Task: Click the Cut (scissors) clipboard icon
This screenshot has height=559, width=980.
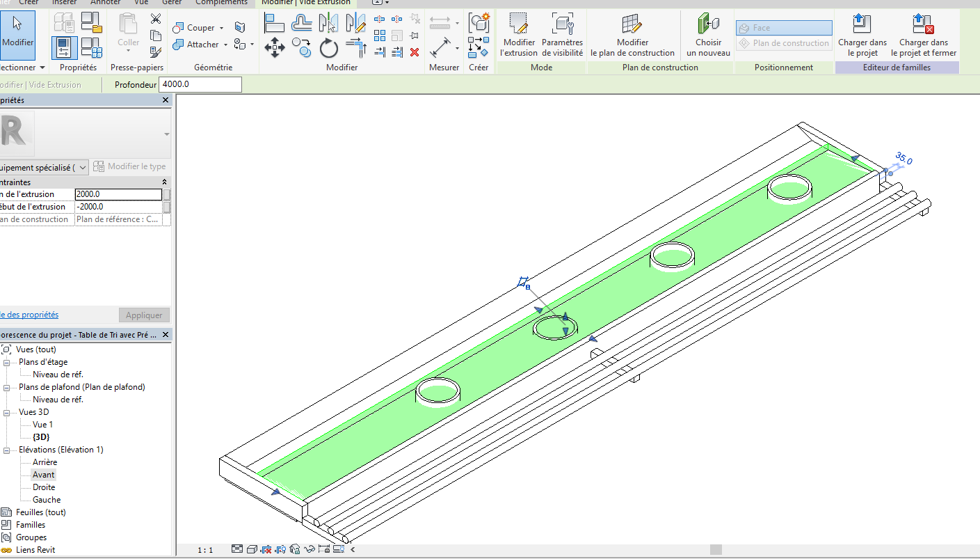Action: [156, 19]
